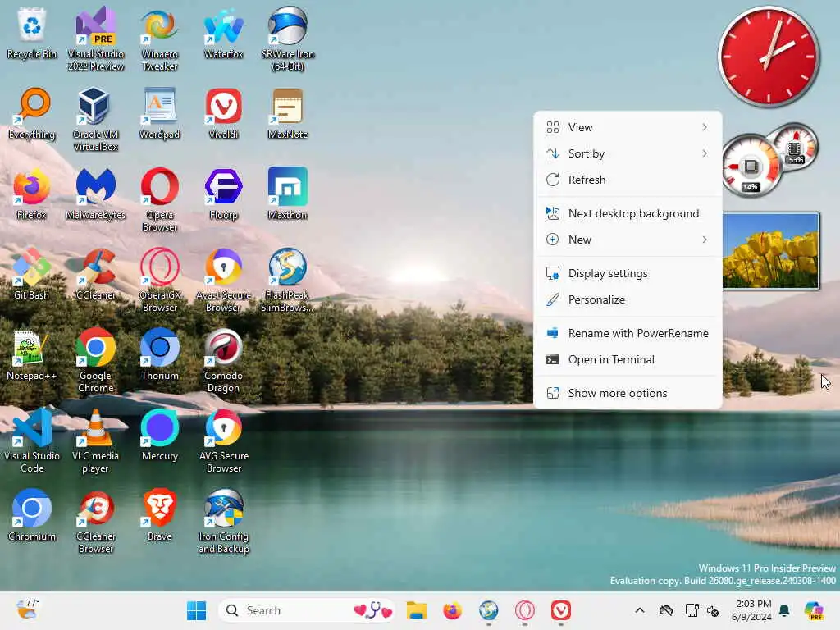This screenshot has height=630, width=840.
Task: Choose Personalize in the context menu
Action: pyautogui.click(x=628, y=299)
